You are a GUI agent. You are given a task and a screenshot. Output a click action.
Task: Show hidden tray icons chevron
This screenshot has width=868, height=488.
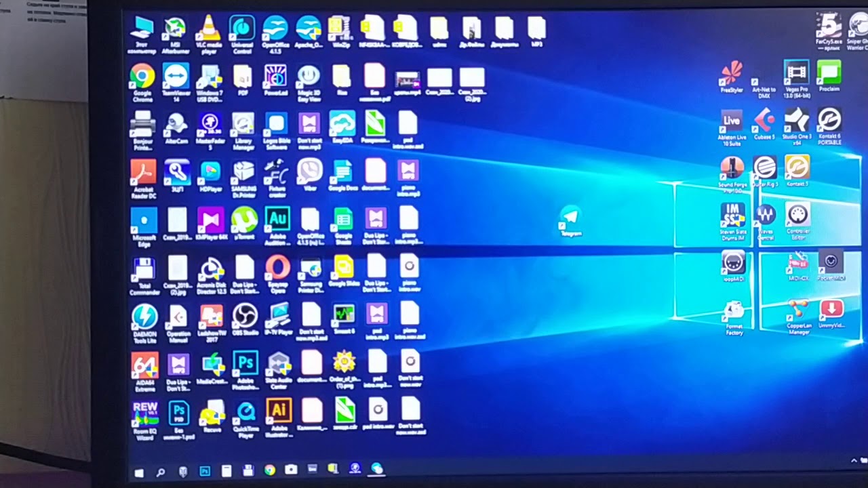pos(854,461)
